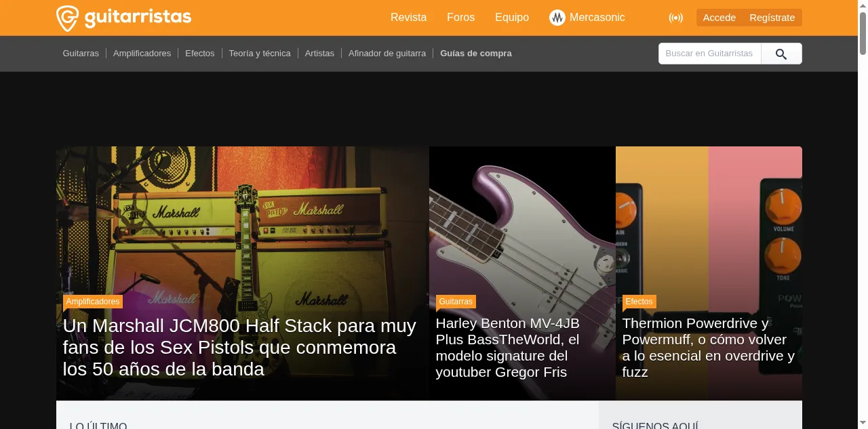This screenshot has height=429, width=868.
Task: Click the Guitarristas logo
Action: (x=123, y=18)
